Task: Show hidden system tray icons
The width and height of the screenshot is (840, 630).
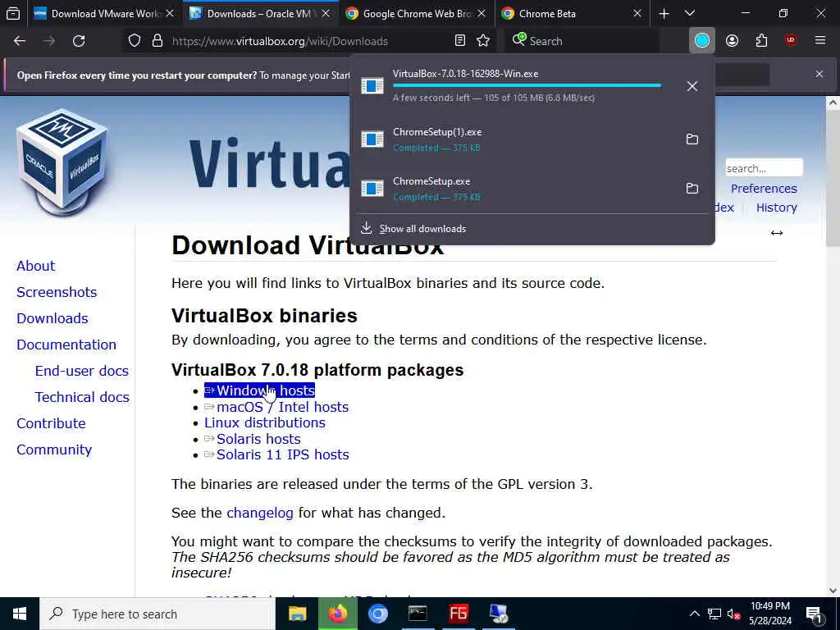Action: click(x=694, y=614)
